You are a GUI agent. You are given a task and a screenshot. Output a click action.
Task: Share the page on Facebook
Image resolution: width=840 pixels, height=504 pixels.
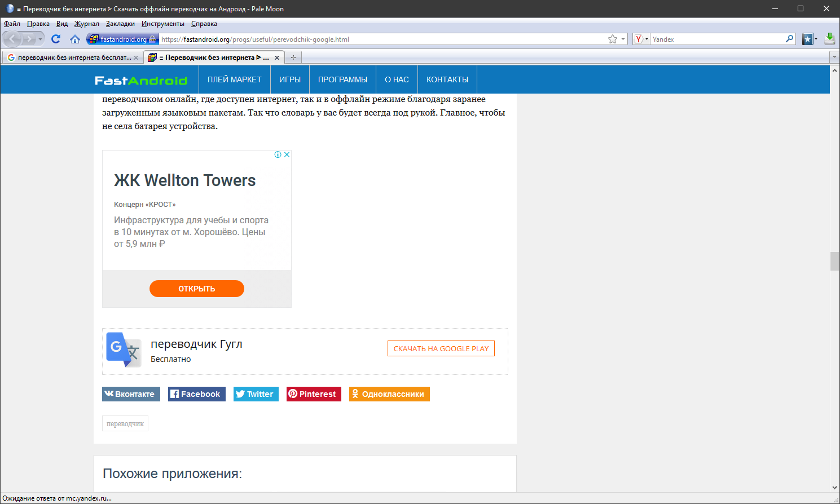click(197, 394)
